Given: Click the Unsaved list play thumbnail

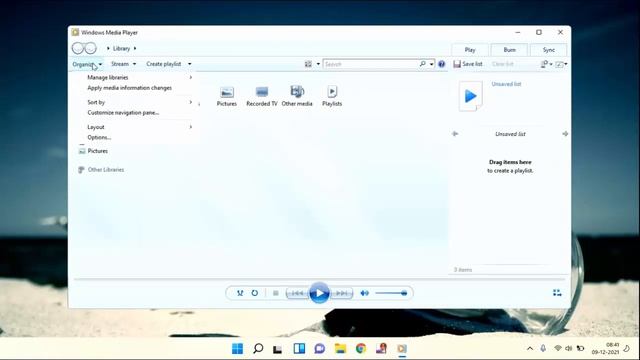Looking at the screenshot, I should click(x=470, y=96).
